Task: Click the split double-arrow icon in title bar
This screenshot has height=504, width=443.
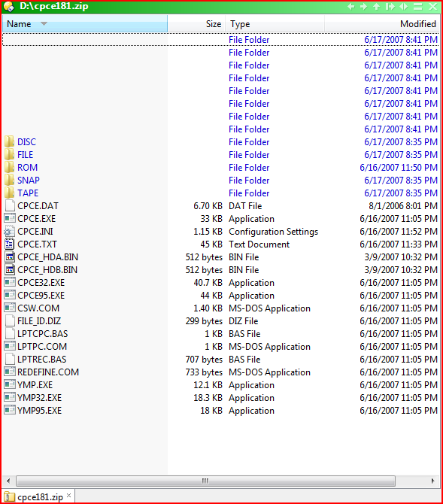Action: click(x=404, y=7)
